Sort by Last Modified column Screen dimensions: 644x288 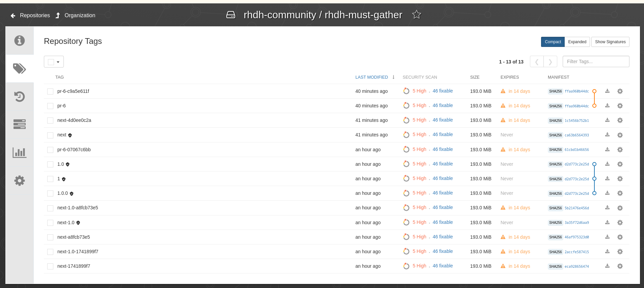pos(372,77)
